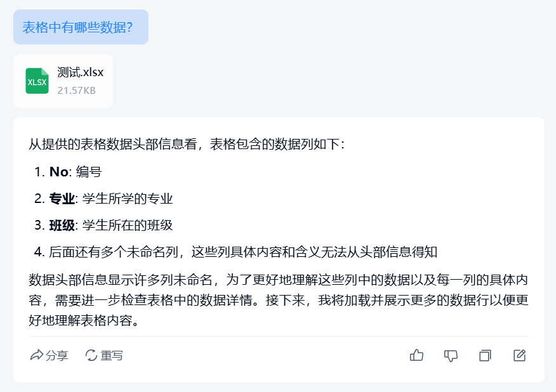Click the bold No list item
This screenshot has width=556, height=392.
click(x=58, y=172)
